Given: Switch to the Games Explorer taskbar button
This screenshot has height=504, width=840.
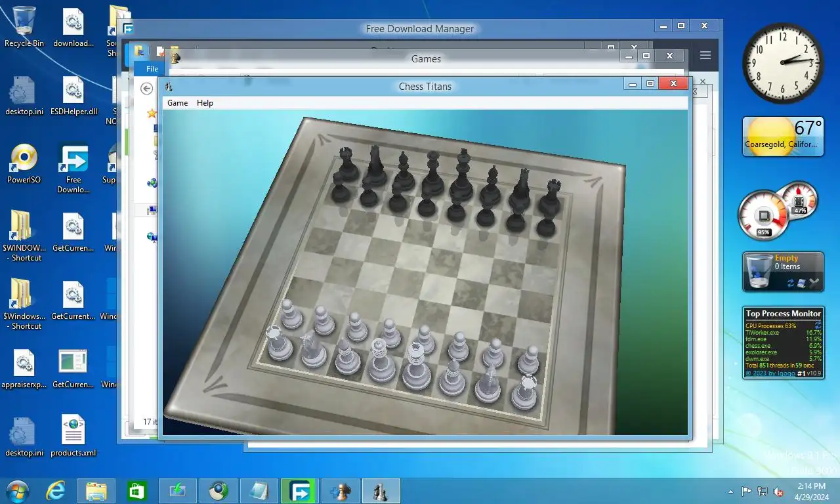Looking at the screenshot, I should [340, 492].
